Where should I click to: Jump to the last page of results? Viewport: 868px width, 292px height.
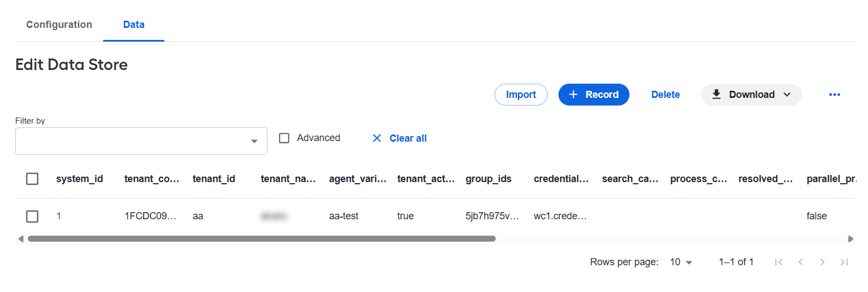844,262
